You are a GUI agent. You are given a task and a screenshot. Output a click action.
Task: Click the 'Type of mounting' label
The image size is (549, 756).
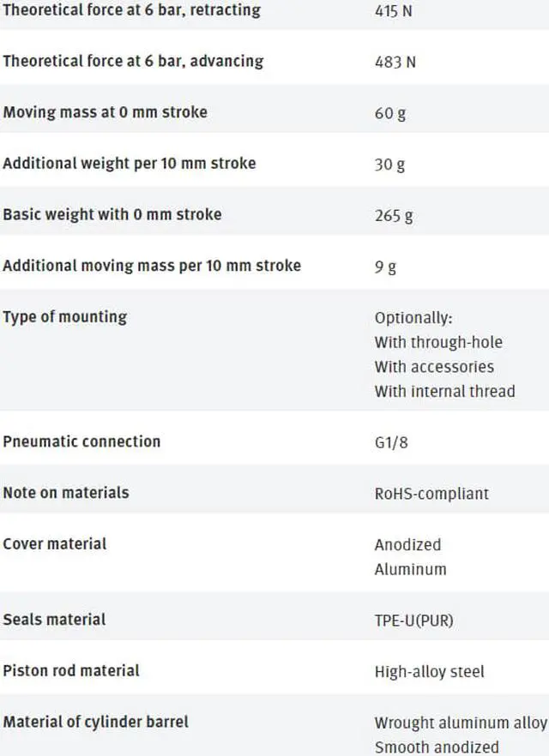pyautogui.click(x=64, y=316)
